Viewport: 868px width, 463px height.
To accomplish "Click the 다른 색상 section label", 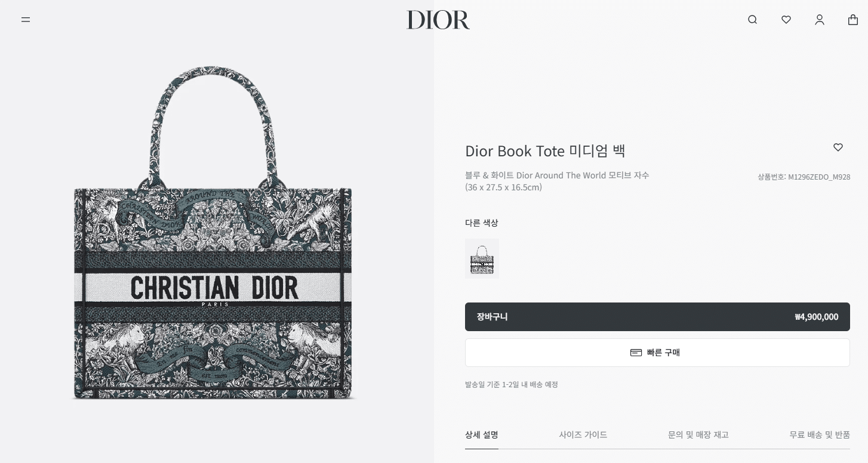I will 481,223.
